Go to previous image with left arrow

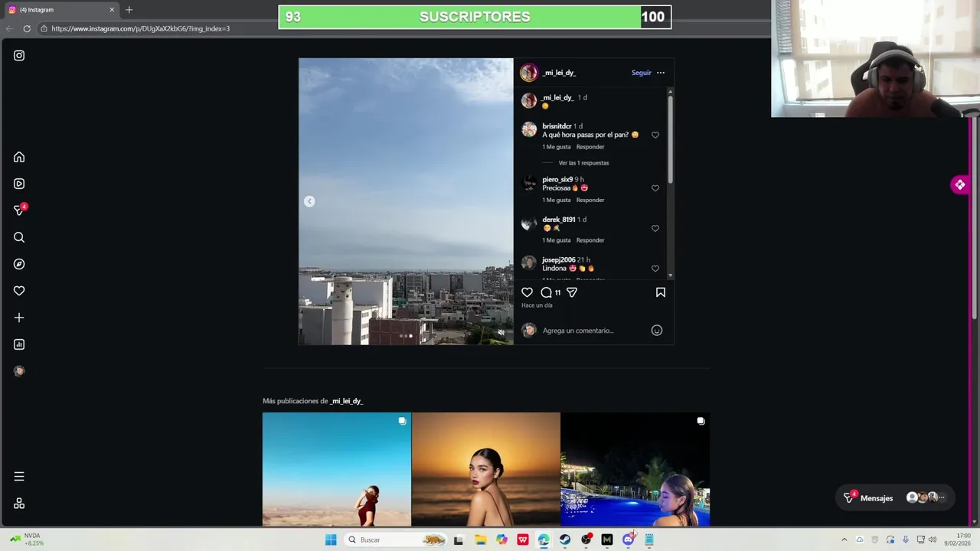pyautogui.click(x=309, y=201)
